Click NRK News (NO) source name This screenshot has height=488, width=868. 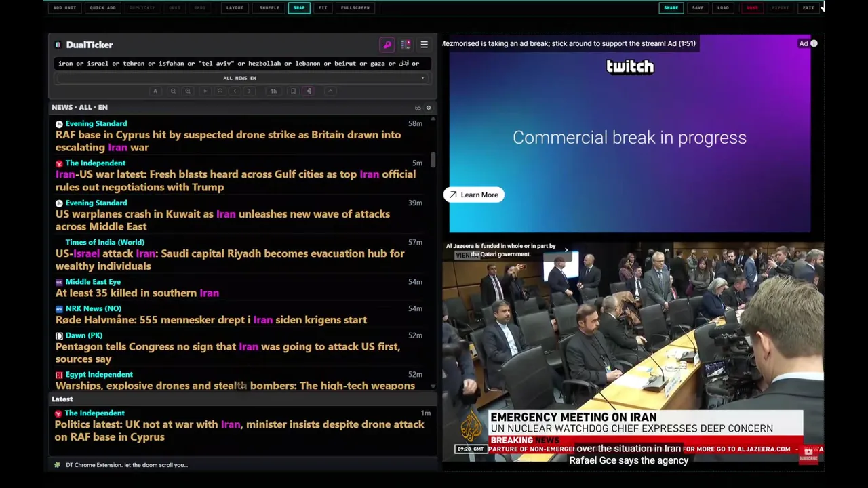(x=94, y=308)
